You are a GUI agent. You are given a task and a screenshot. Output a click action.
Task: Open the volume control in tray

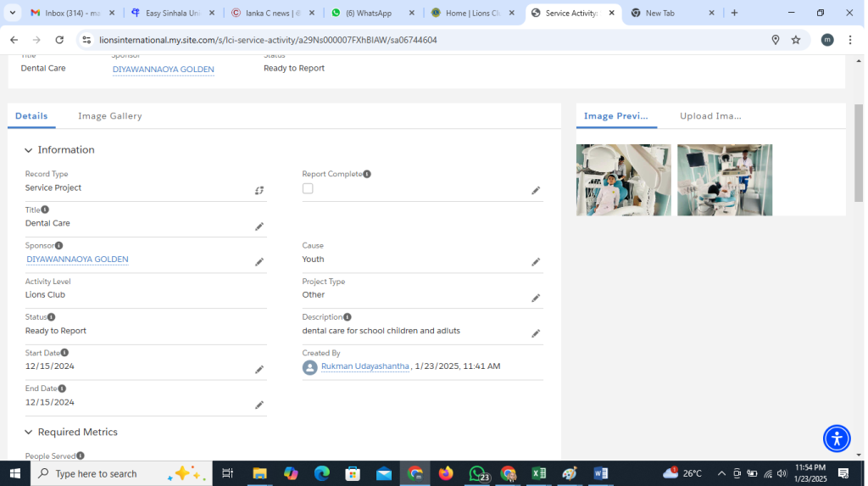tap(782, 473)
